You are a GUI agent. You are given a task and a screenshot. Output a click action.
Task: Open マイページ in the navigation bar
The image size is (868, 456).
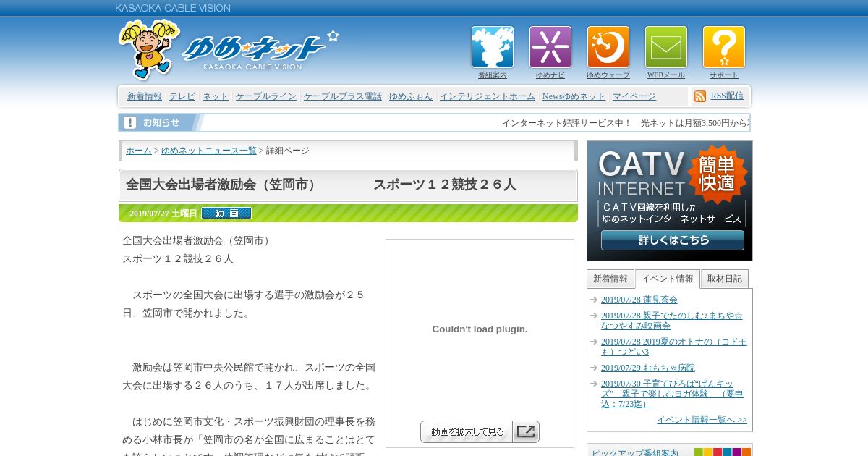[x=634, y=96]
